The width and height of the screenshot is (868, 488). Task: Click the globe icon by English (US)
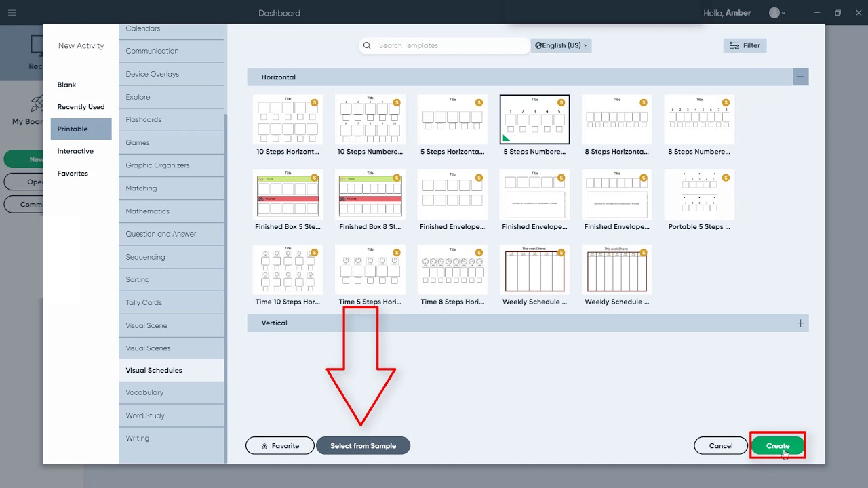[x=538, y=45]
